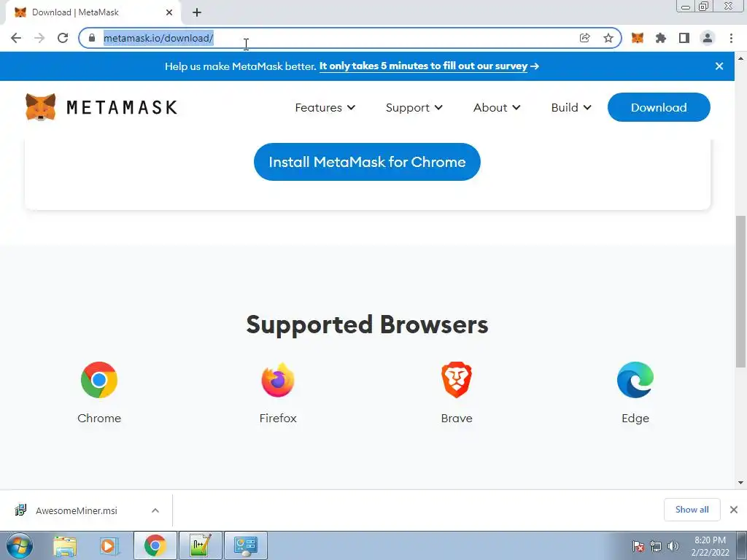This screenshot has width=747, height=560.
Task: Switch to Chrome in the taskbar
Action: point(155,545)
